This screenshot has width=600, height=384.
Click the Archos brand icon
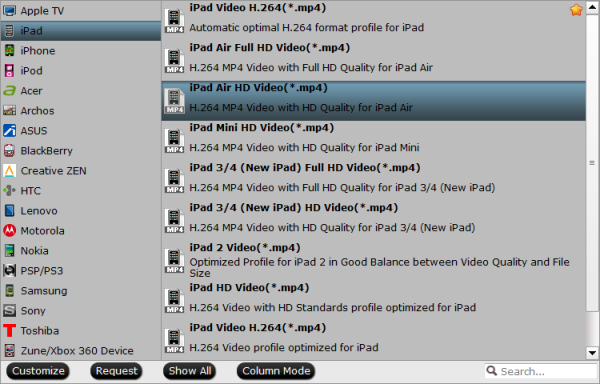point(10,111)
